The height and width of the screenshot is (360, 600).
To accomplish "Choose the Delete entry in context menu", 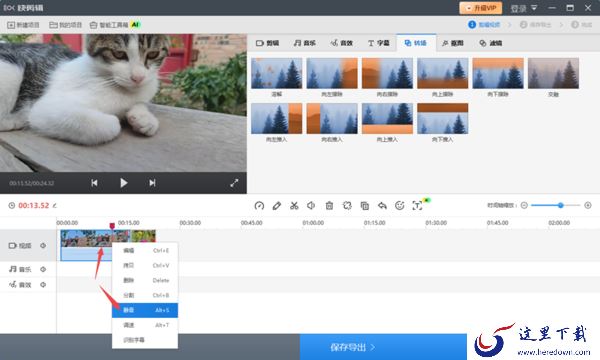I will pyautogui.click(x=145, y=280).
